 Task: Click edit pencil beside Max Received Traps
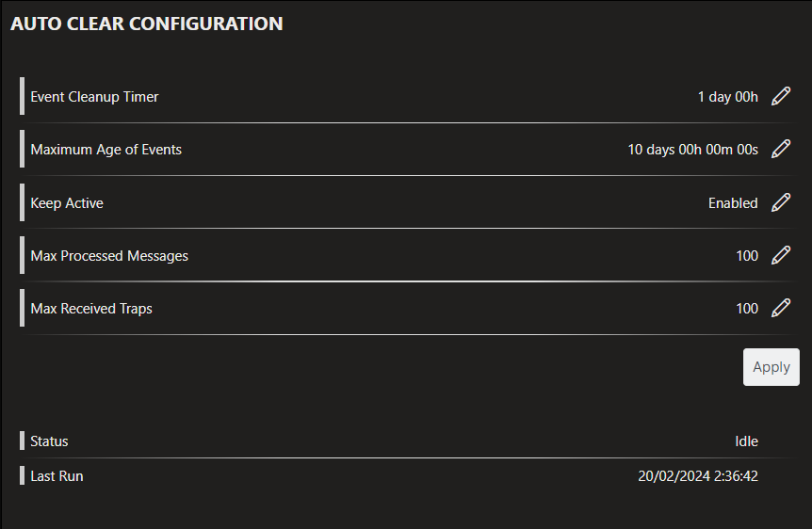(781, 308)
